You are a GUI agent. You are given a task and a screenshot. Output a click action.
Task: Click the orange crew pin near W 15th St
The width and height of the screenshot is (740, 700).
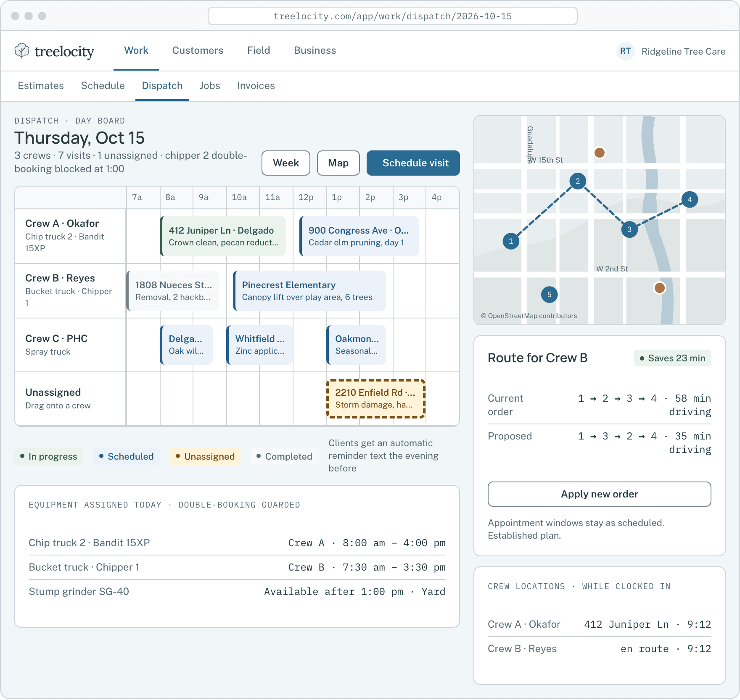point(600,153)
